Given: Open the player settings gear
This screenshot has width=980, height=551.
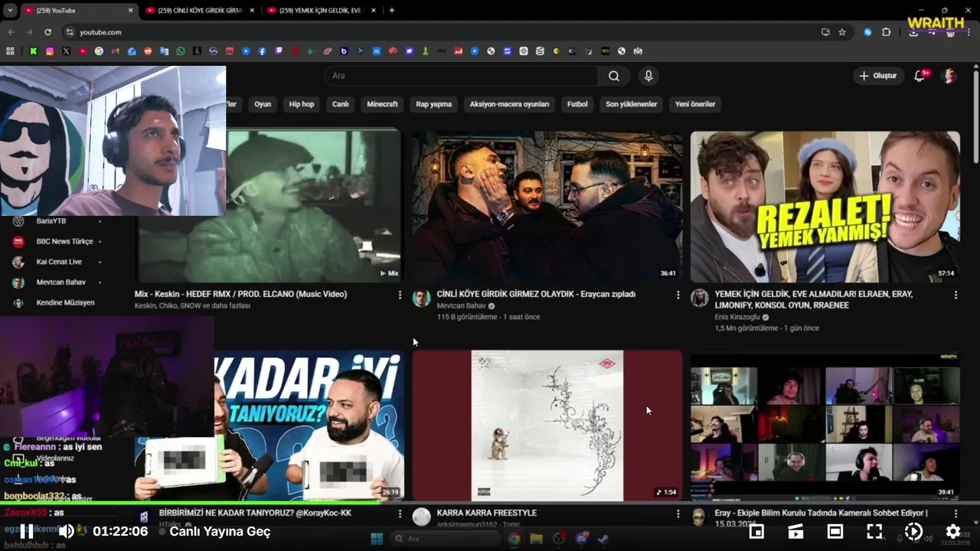Looking at the screenshot, I should [x=953, y=531].
